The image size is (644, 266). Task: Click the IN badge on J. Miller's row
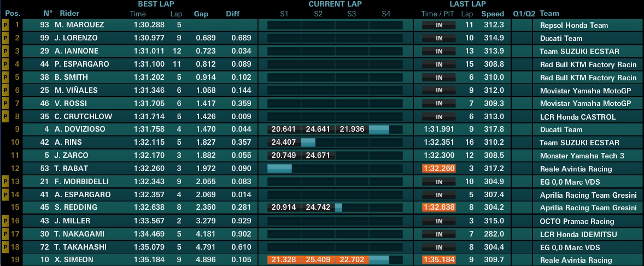coord(439,221)
